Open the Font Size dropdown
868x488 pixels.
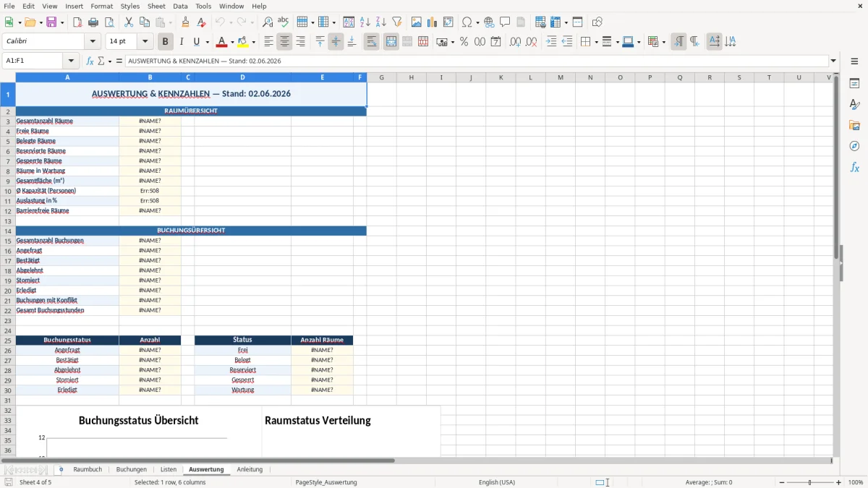click(x=145, y=42)
